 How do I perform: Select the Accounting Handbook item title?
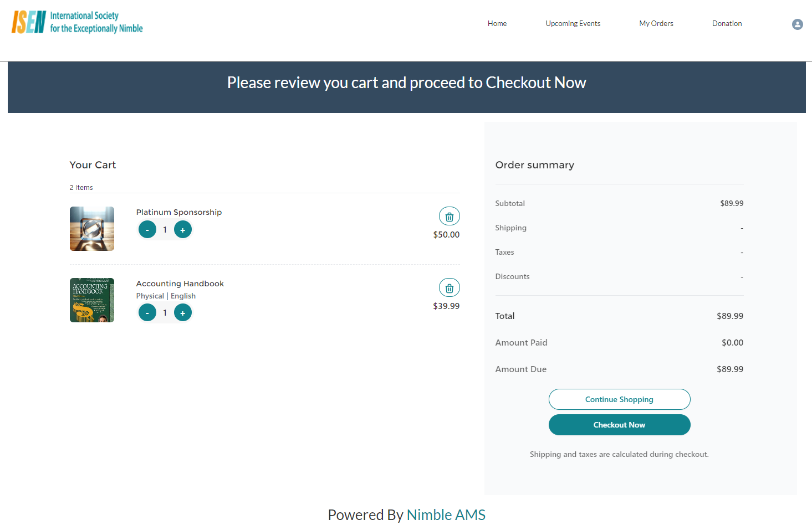coord(180,284)
